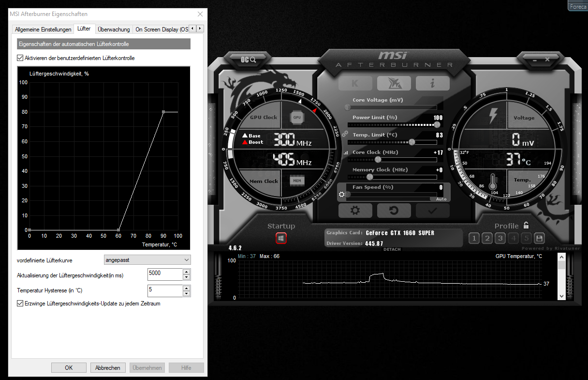Click the profile lock icon

tap(526, 226)
